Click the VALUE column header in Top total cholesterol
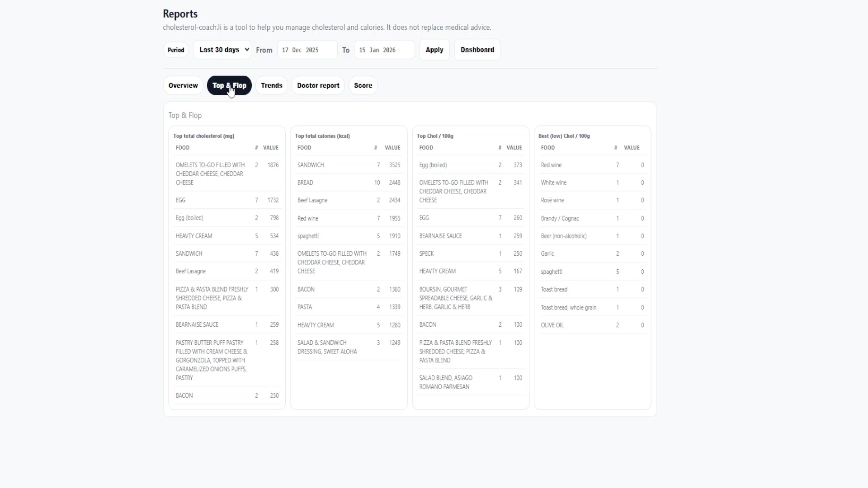The image size is (868, 488). pyautogui.click(x=271, y=148)
